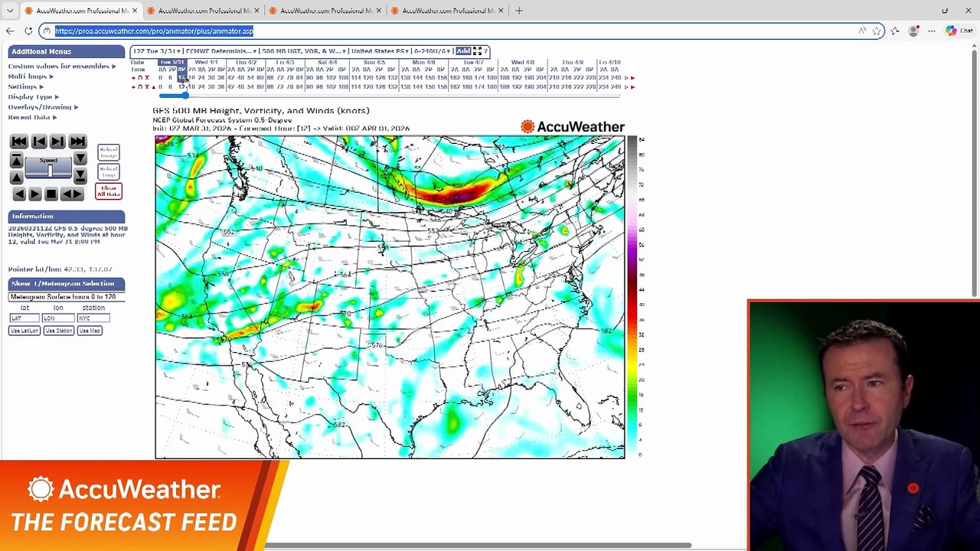
Task: Click the plain up arrow left of Speed
Action: tap(16, 177)
